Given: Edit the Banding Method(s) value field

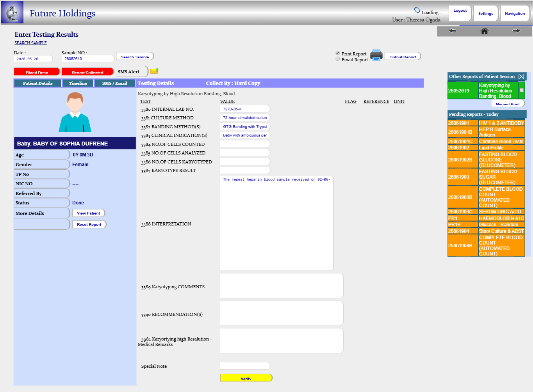Looking at the screenshot, I should tap(245, 126).
